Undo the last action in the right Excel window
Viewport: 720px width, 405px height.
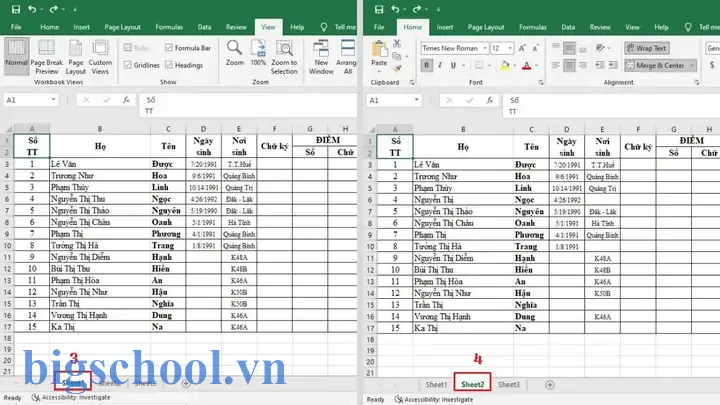tap(395, 9)
